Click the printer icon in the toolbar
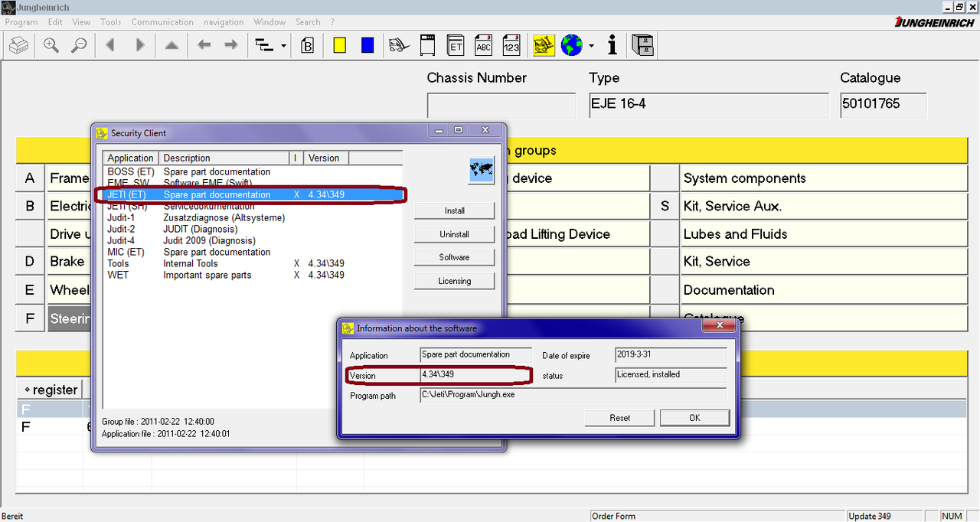Viewport: 980px width, 522px height. click(x=18, y=46)
